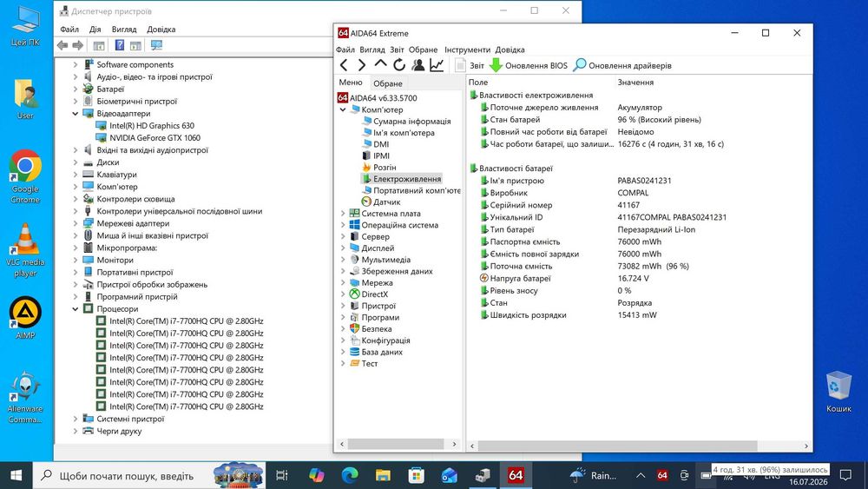Open AIDA64 graph icon in toolbar
The image size is (868, 489).
pos(437,65)
